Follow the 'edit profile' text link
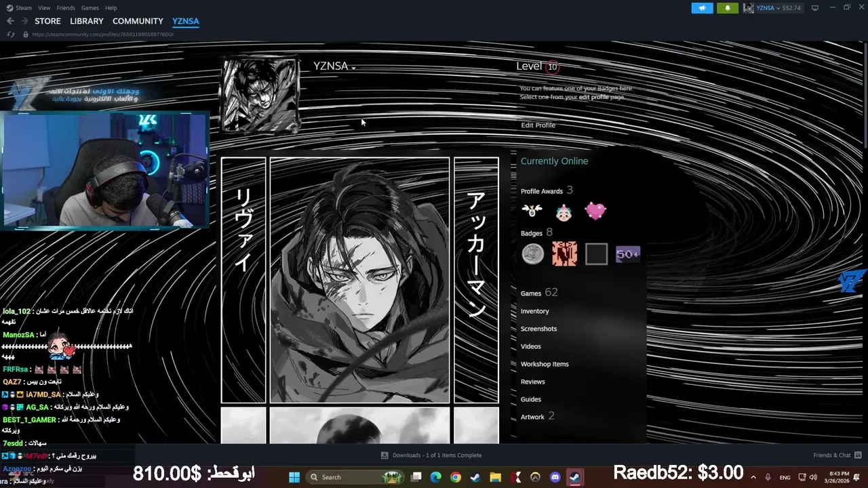868x488 pixels. [593, 97]
